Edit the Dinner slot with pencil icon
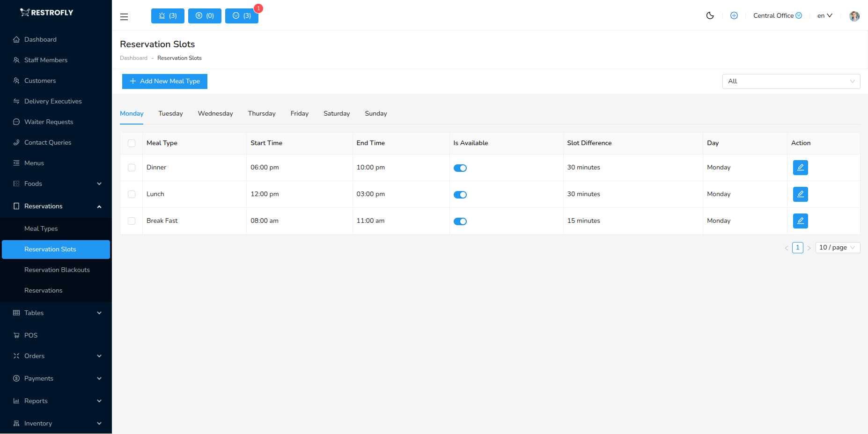 [x=800, y=167]
